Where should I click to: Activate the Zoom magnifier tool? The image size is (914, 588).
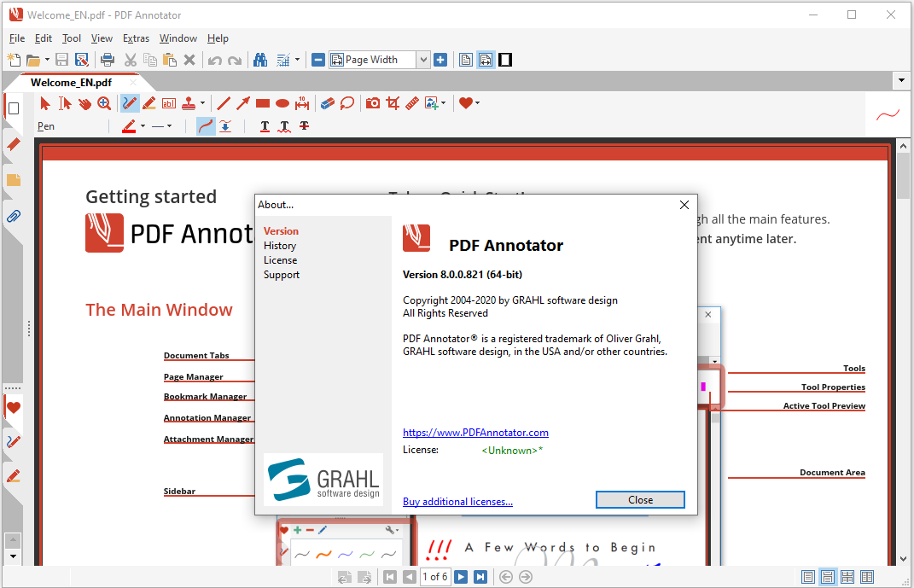104,104
